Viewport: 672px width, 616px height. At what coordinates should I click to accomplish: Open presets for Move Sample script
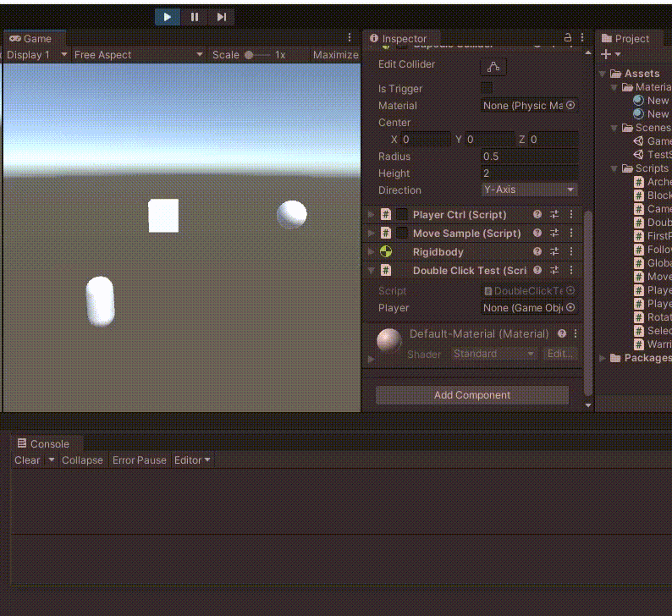pos(554,233)
